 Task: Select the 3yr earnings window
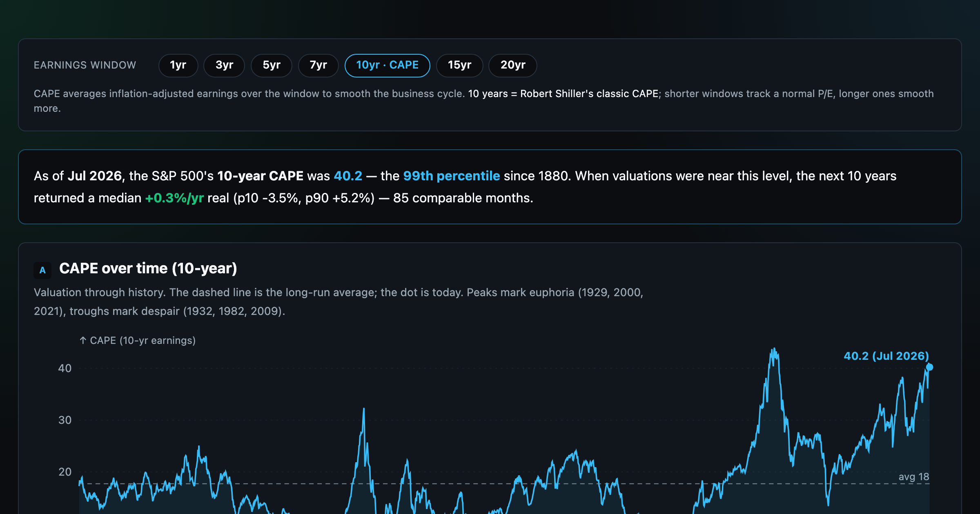pos(224,65)
